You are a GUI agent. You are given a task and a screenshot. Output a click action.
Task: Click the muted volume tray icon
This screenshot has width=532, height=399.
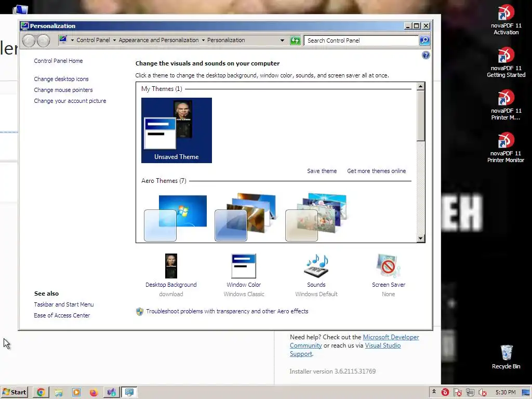tap(482, 393)
